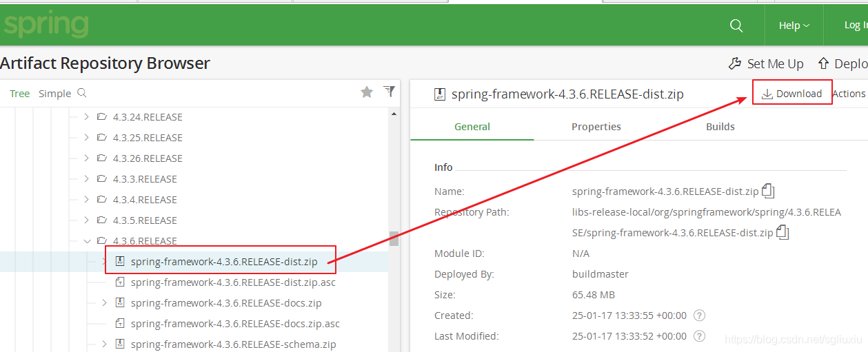Click the Artifact Repository Browser heading
The height and width of the screenshot is (352, 868).
[x=105, y=63]
